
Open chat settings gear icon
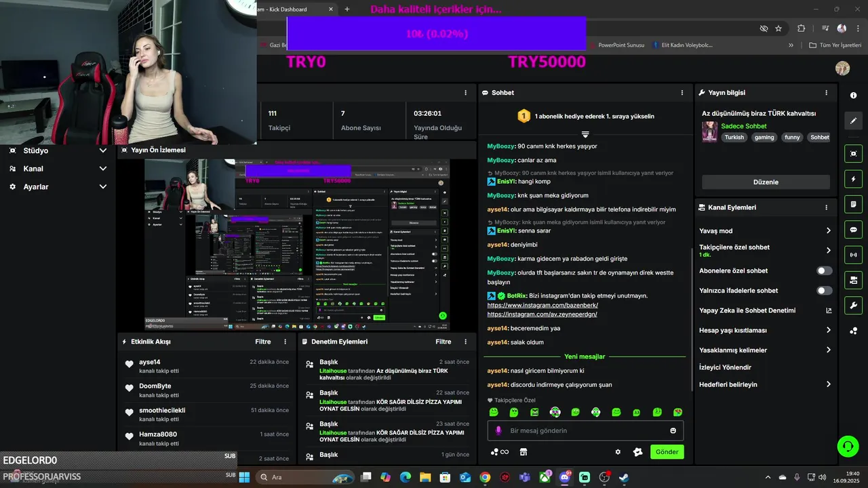pos(618,452)
